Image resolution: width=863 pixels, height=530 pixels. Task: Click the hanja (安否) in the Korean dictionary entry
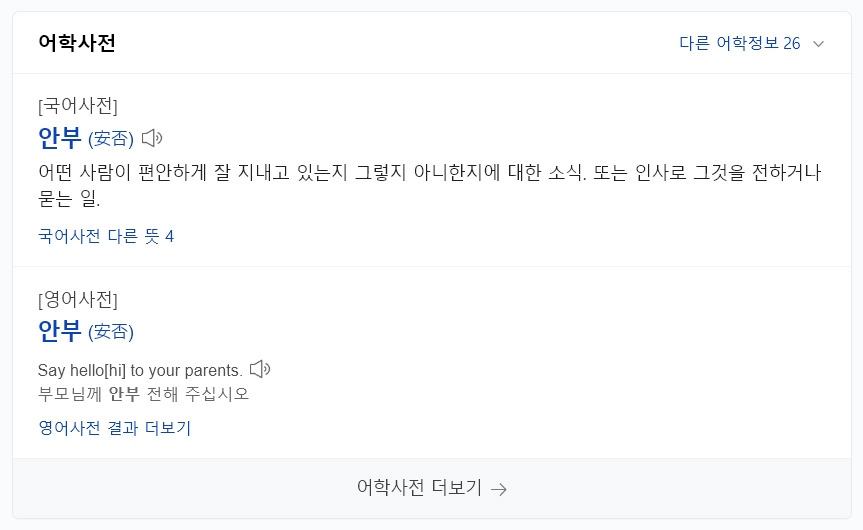[x=111, y=139]
